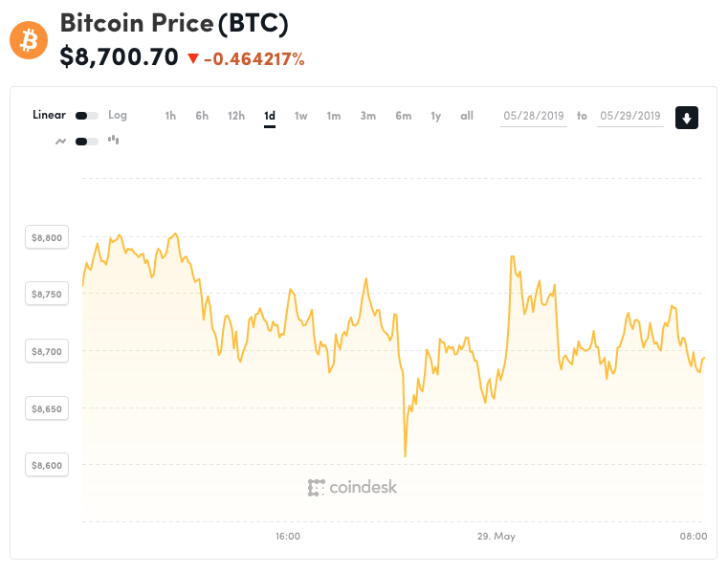Choose the 12h time range
This screenshot has width=728, height=573.
[235, 116]
